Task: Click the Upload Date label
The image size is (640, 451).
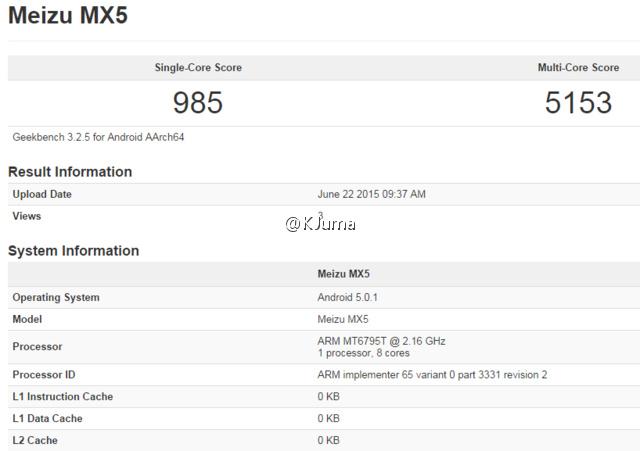Action: [x=42, y=194]
